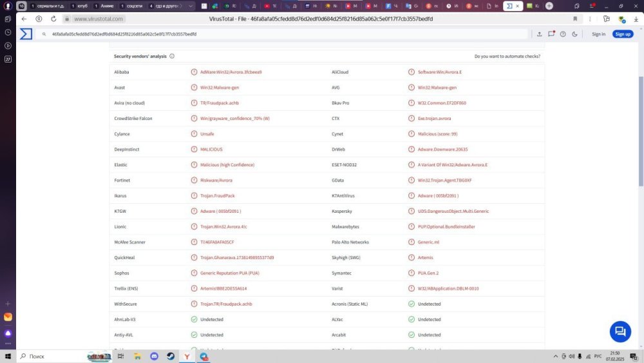Click Kaspersky 'UDS:DangerousObject.Multi.Generic' result
Screen dimensions: 644x363
(453, 211)
